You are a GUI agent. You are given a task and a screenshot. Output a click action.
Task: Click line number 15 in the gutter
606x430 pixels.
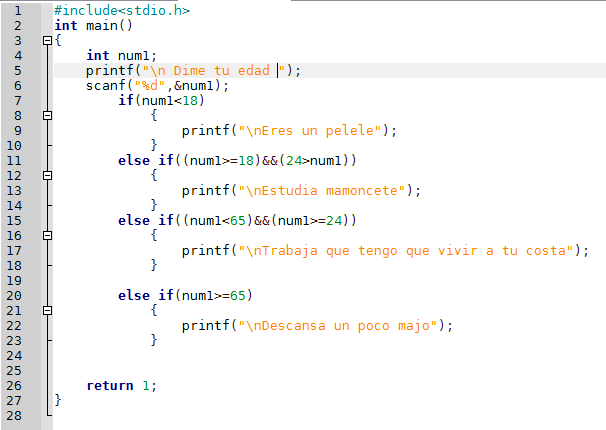tap(14, 221)
